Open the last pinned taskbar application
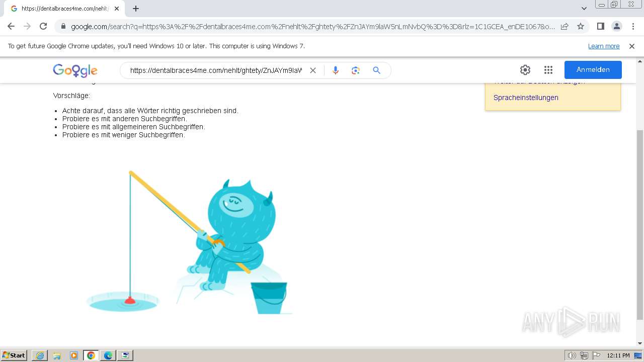The height and width of the screenshot is (362, 644). [125, 355]
